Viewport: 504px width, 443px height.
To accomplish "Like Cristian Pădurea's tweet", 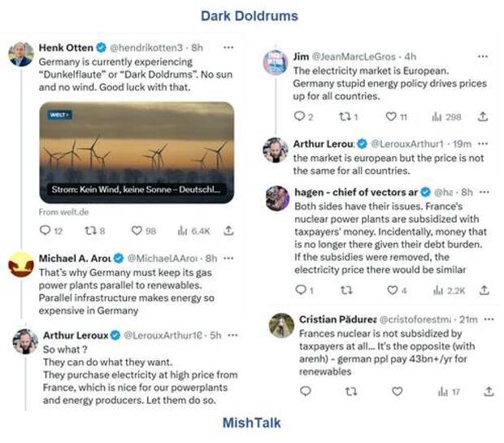I will tap(398, 391).
